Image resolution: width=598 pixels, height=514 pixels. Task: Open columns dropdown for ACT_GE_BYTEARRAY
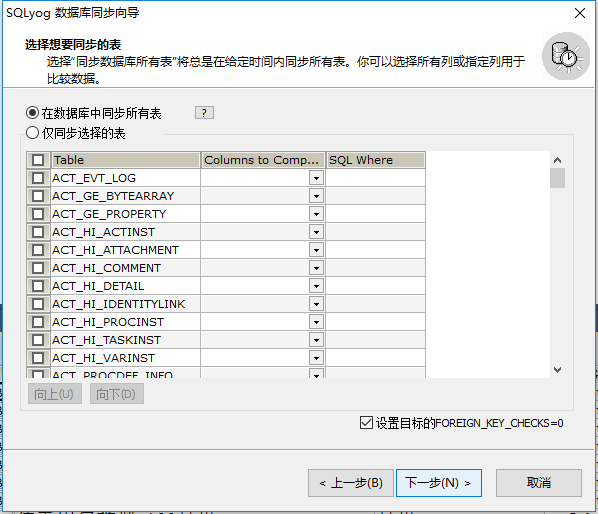point(316,196)
